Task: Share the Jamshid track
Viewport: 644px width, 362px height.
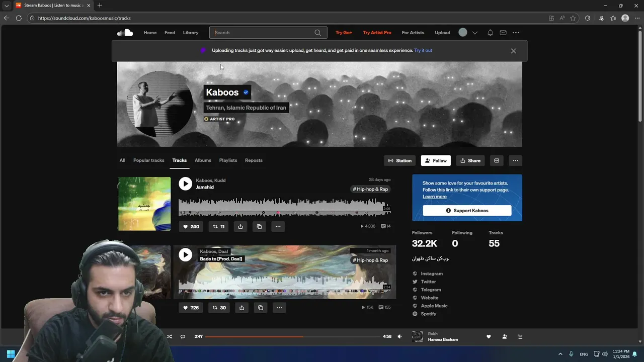Action: coord(240,227)
